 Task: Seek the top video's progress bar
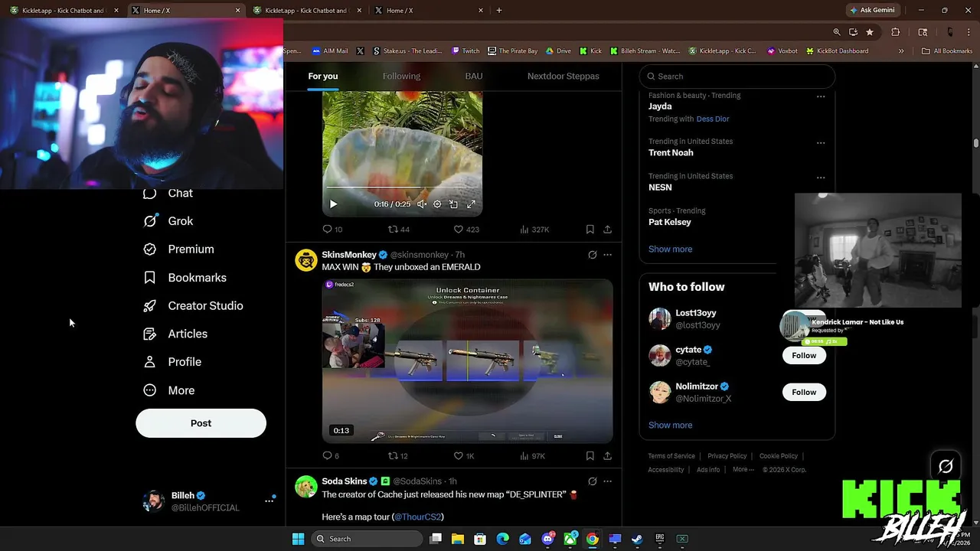pos(402,187)
